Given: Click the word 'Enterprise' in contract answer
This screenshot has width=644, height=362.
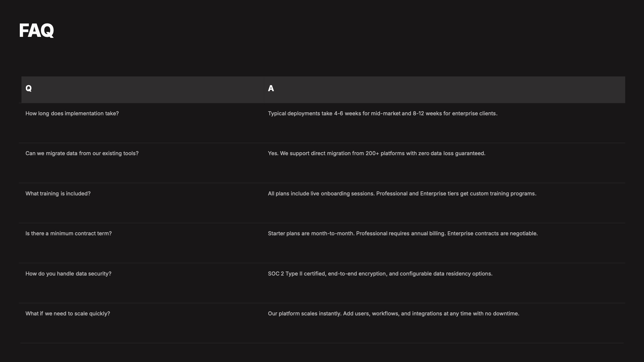Looking at the screenshot, I should [460, 234].
